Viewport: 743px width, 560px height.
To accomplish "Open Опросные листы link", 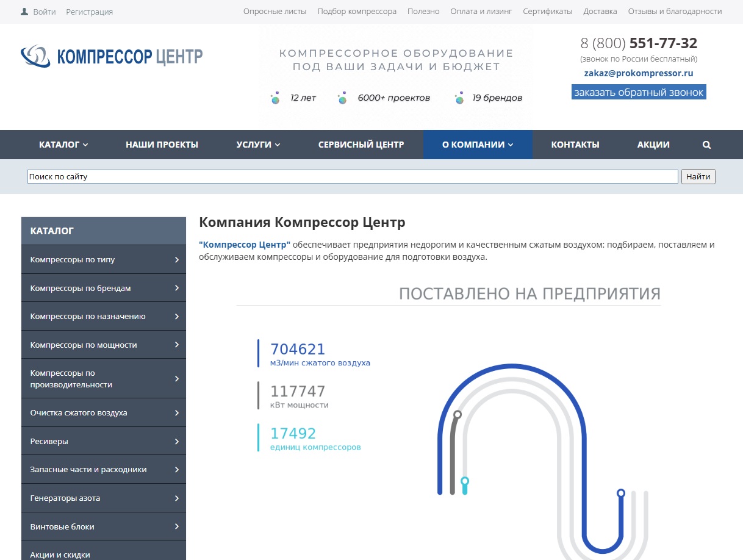I will pyautogui.click(x=275, y=12).
